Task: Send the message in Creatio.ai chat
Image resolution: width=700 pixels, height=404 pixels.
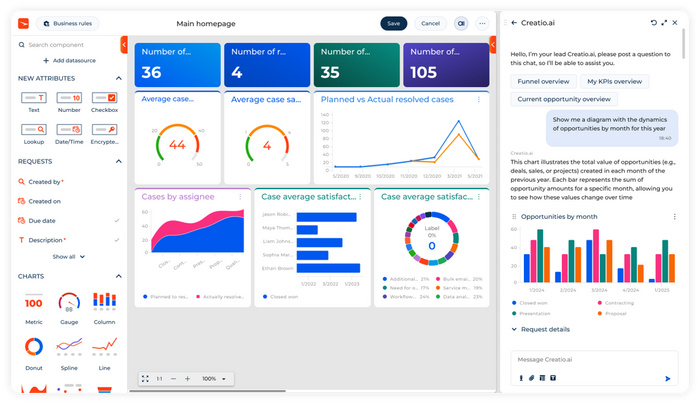Action: pos(667,378)
